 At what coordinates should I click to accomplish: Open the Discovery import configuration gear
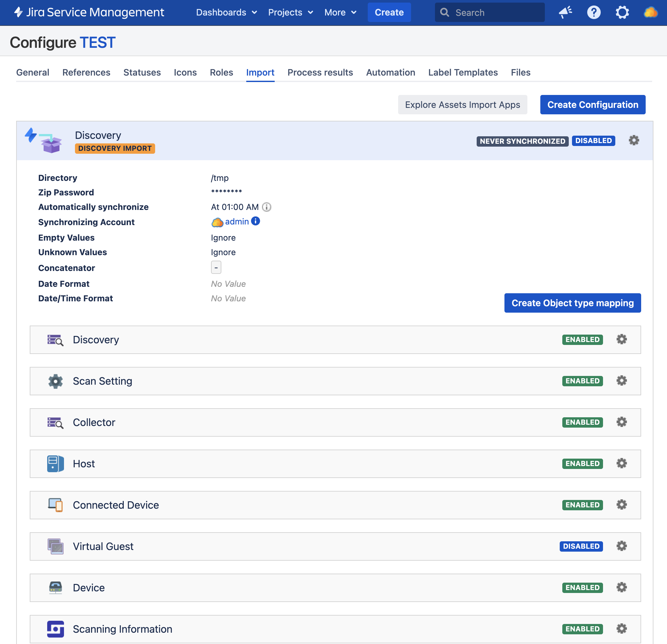[634, 140]
